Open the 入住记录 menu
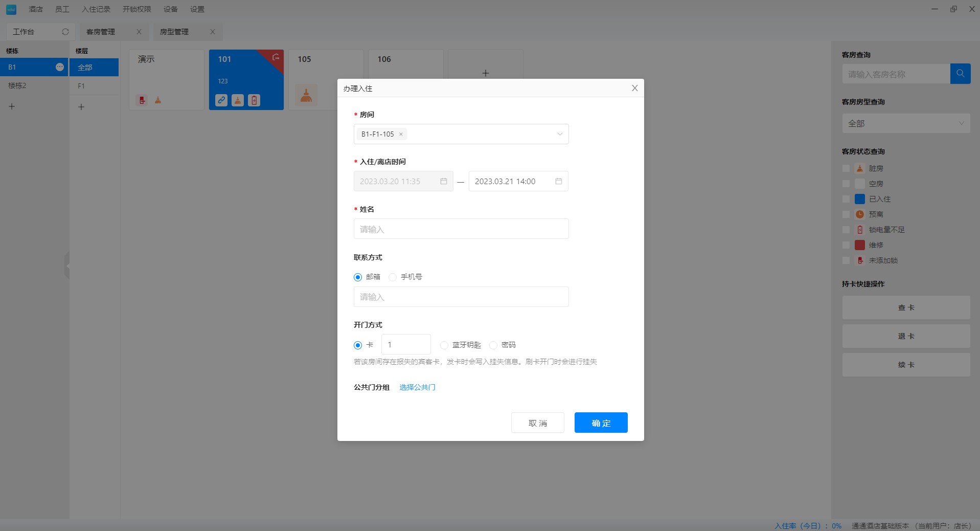This screenshot has width=980, height=531. coord(96,9)
